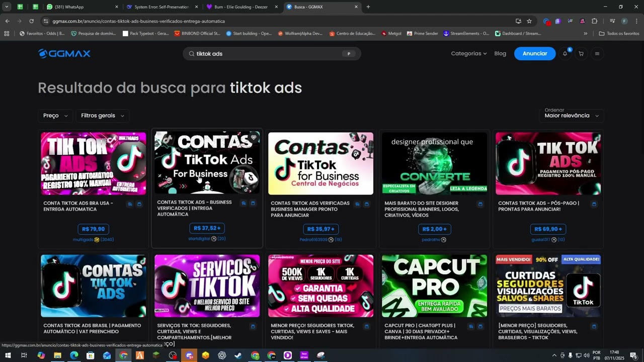Image resolution: width=644 pixels, height=362 pixels.
Task: Open the apps grid in bookmarks bar
Action: click(7, 34)
